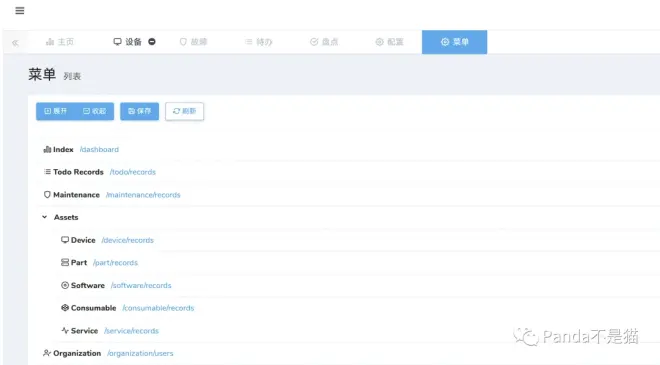The height and width of the screenshot is (365, 660).
Task: Click the 展开 expand-all button
Action: click(56, 111)
